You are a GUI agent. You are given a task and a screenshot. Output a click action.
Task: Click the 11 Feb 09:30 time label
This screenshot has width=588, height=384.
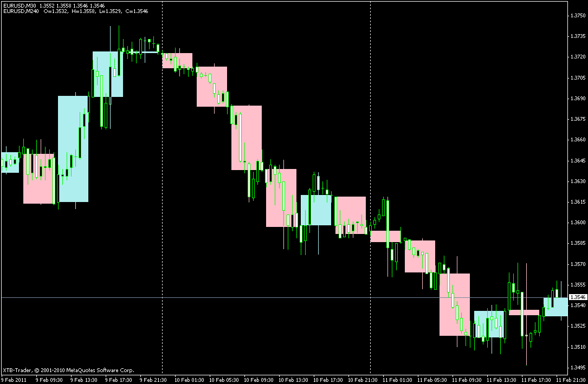click(x=467, y=380)
